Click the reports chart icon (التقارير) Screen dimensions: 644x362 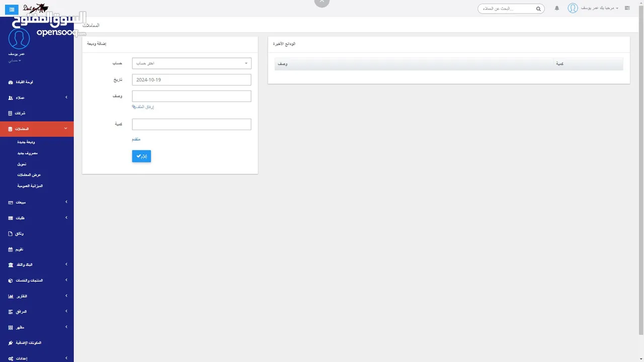click(x=11, y=296)
